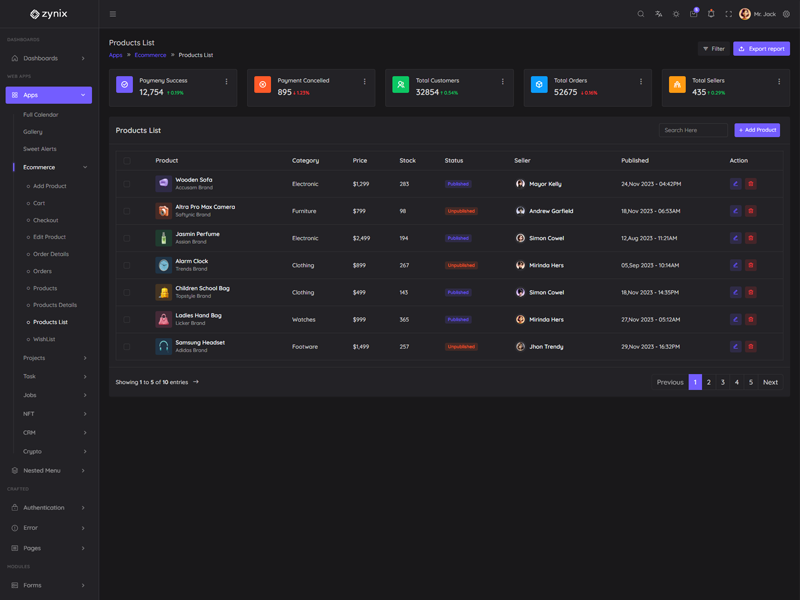Expand the Dashboards sidebar menu
The image size is (800, 600).
48,58
